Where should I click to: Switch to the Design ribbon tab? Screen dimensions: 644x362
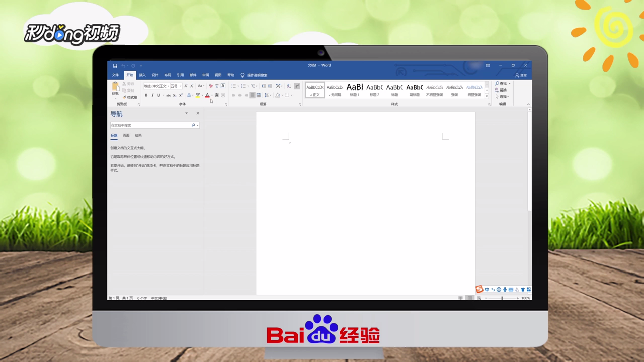coord(155,75)
